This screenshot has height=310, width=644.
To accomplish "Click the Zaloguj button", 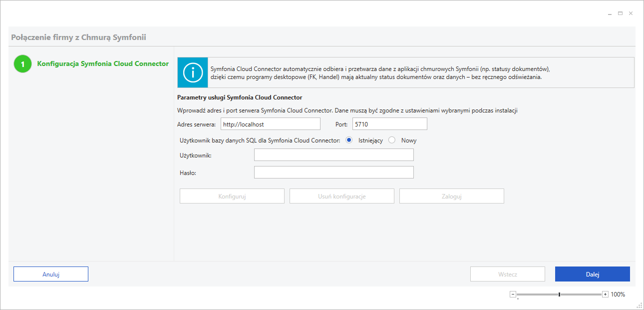I will [452, 196].
